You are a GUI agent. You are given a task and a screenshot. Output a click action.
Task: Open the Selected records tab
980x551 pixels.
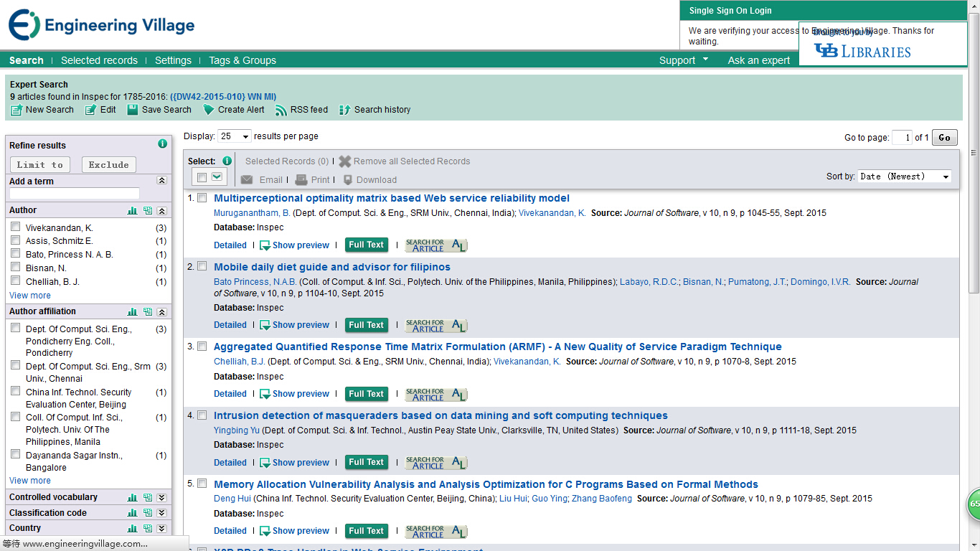(99, 60)
